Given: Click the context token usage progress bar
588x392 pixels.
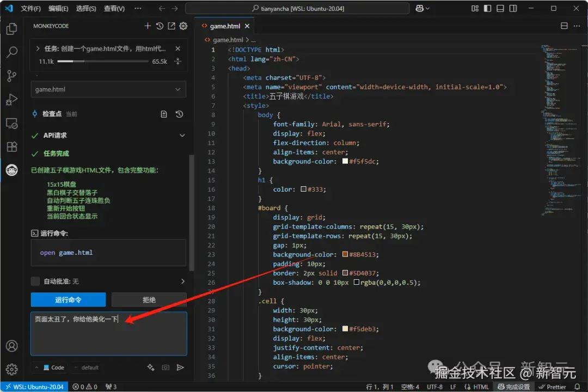Looking at the screenshot, I should [x=103, y=61].
